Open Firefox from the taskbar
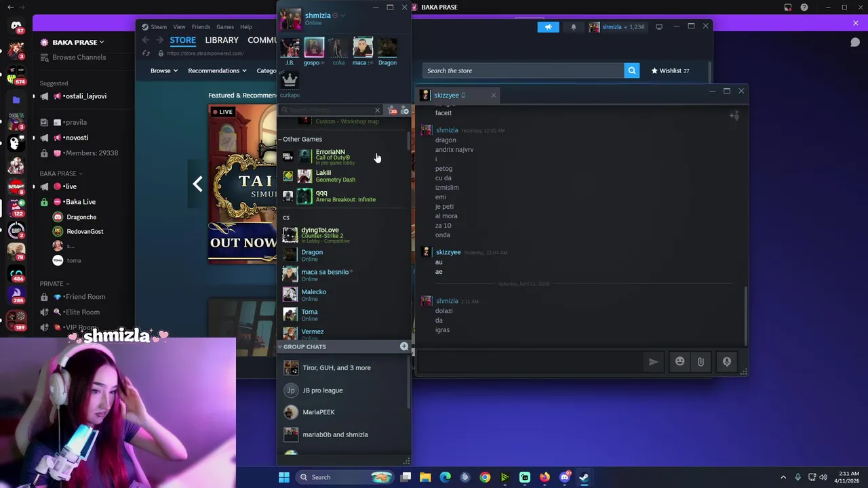Screen dimensions: 868x488 [x=545, y=477]
